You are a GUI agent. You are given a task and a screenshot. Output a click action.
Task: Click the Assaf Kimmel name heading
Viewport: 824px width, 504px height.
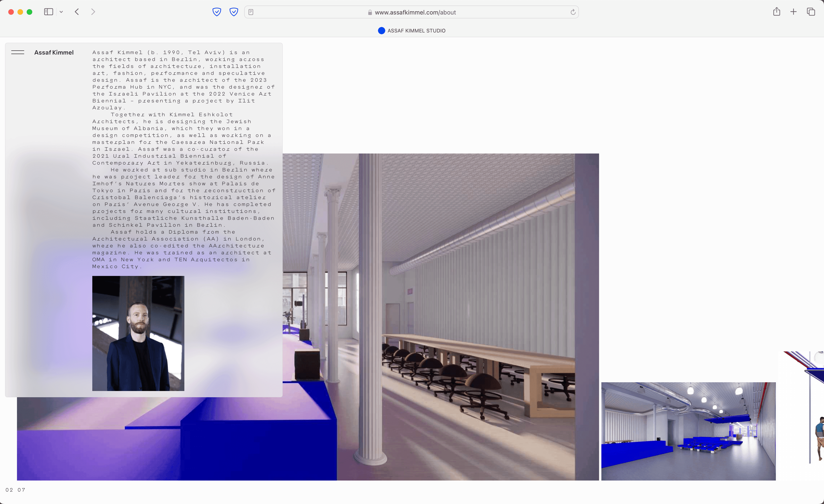[x=54, y=52]
